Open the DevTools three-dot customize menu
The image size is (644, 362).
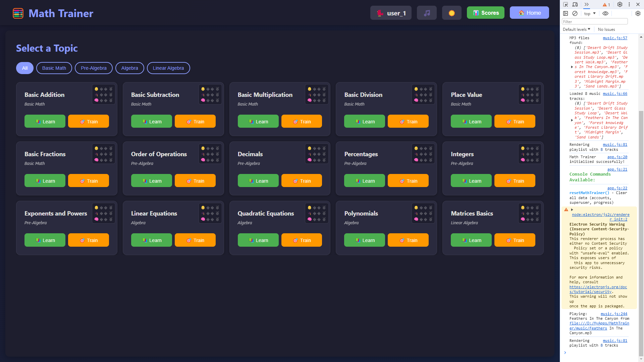(x=629, y=4)
